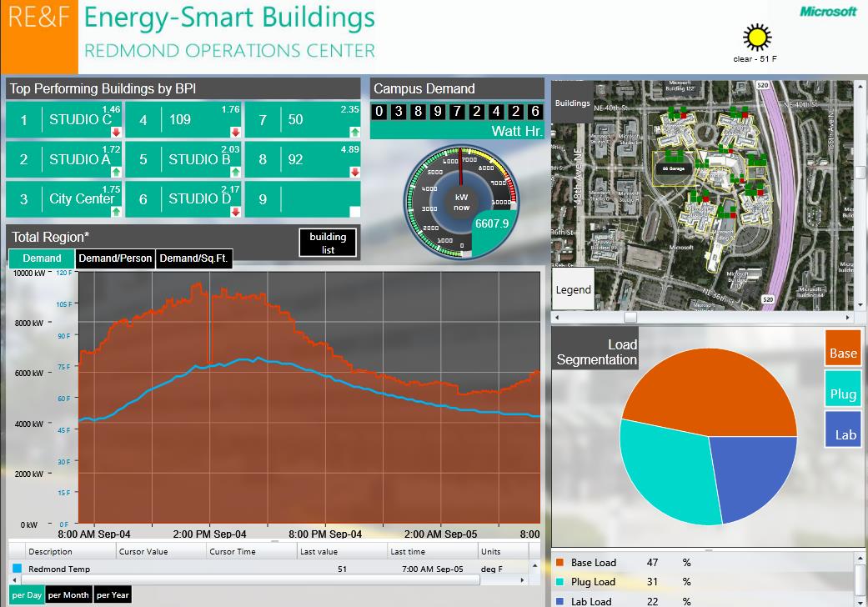Click the Watt Hr. odometer digits
The image size is (868, 607).
coord(457,111)
